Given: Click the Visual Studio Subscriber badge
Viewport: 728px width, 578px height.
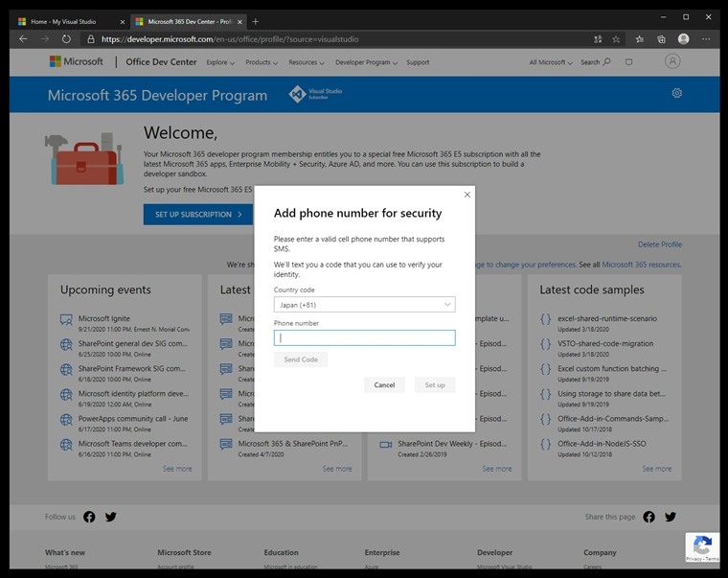Looking at the screenshot, I should point(315,94).
